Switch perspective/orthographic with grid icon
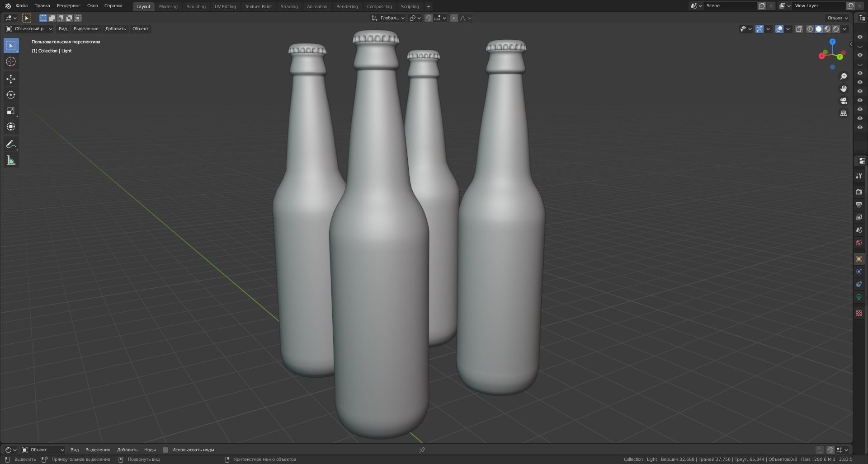The width and height of the screenshot is (868, 464). coord(844,113)
